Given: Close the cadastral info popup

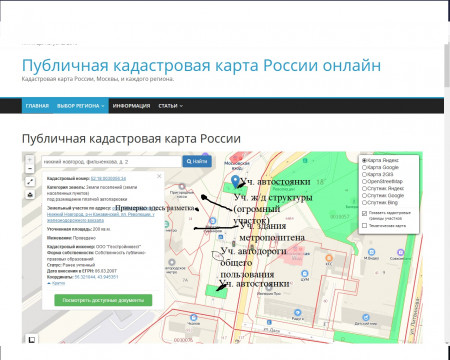Looking at the screenshot, I should tap(159, 176).
